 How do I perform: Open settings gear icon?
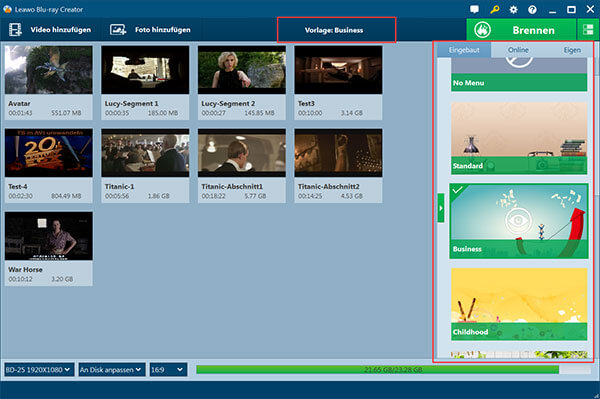tap(514, 10)
